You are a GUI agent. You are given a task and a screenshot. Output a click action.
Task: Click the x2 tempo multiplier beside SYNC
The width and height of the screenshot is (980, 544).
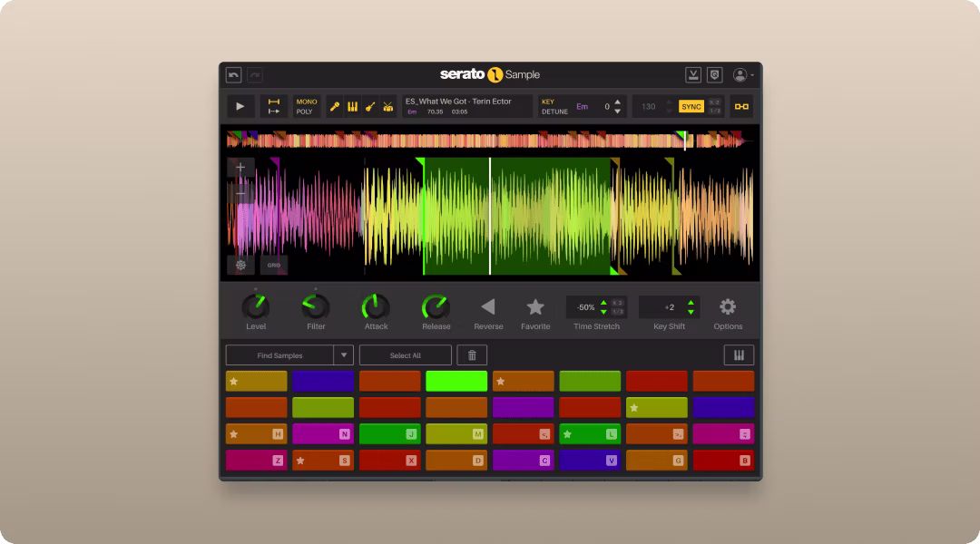click(x=714, y=102)
